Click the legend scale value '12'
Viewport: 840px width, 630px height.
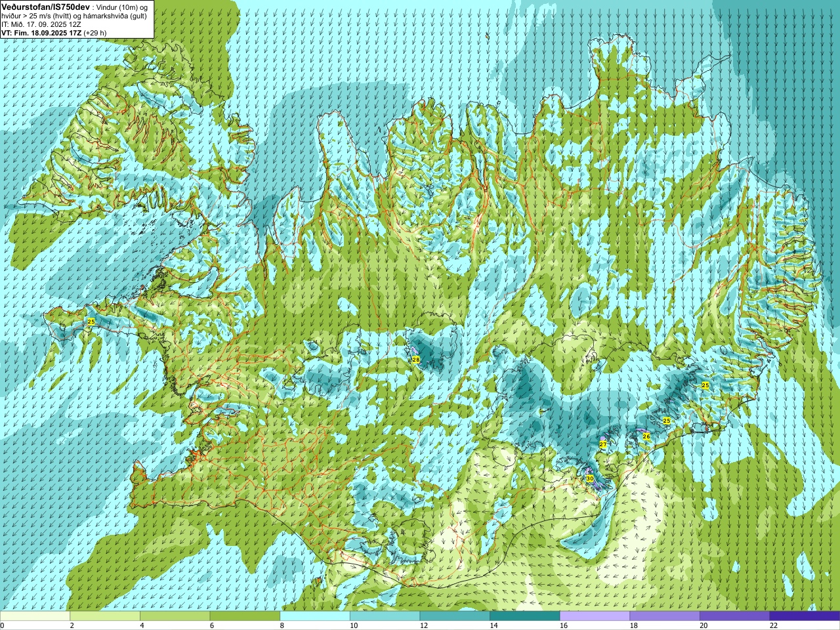(424, 625)
